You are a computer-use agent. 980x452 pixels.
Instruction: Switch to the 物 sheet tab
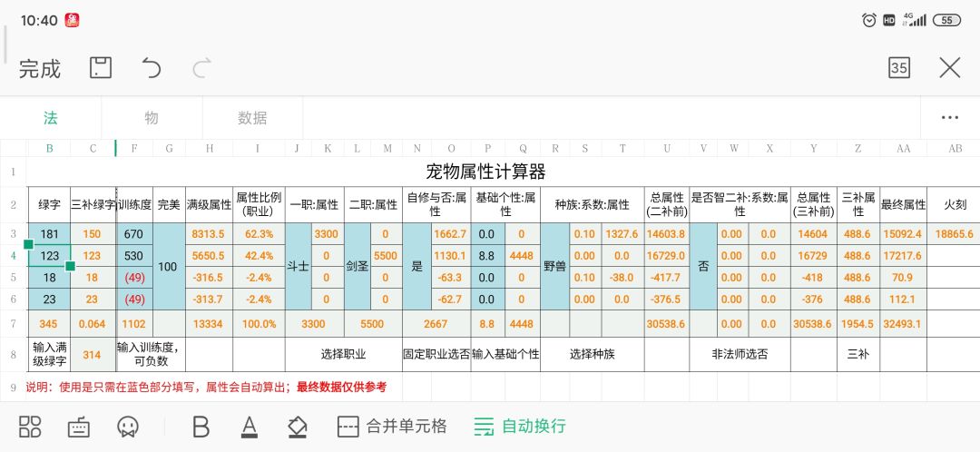[x=152, y=117]
